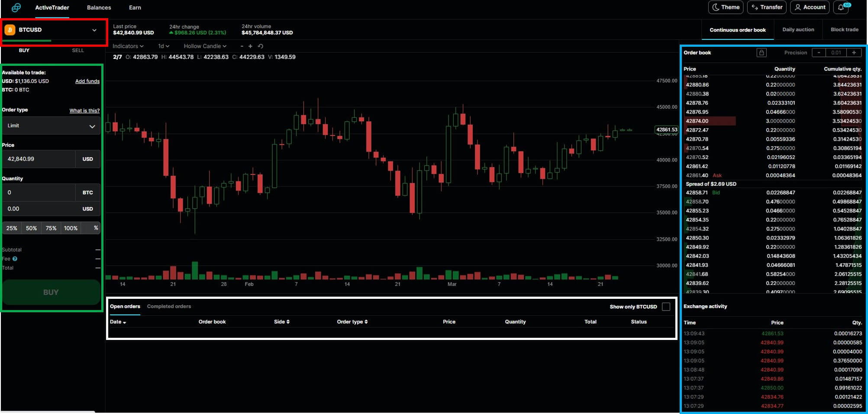Image resolution: width=868 pixels, height=414 pixels.
Task: Open the Hollow Candle chart style dropdown
Action: coord(204,46)
